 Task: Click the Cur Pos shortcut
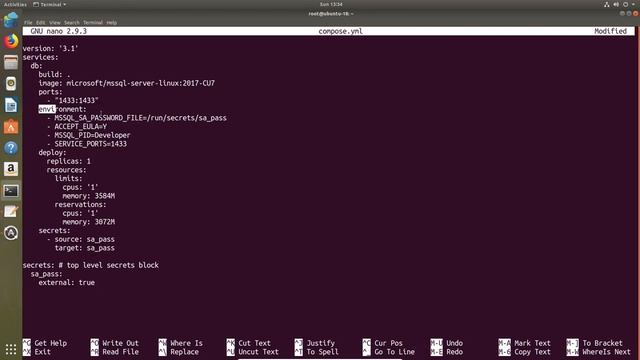coord(383,343)
